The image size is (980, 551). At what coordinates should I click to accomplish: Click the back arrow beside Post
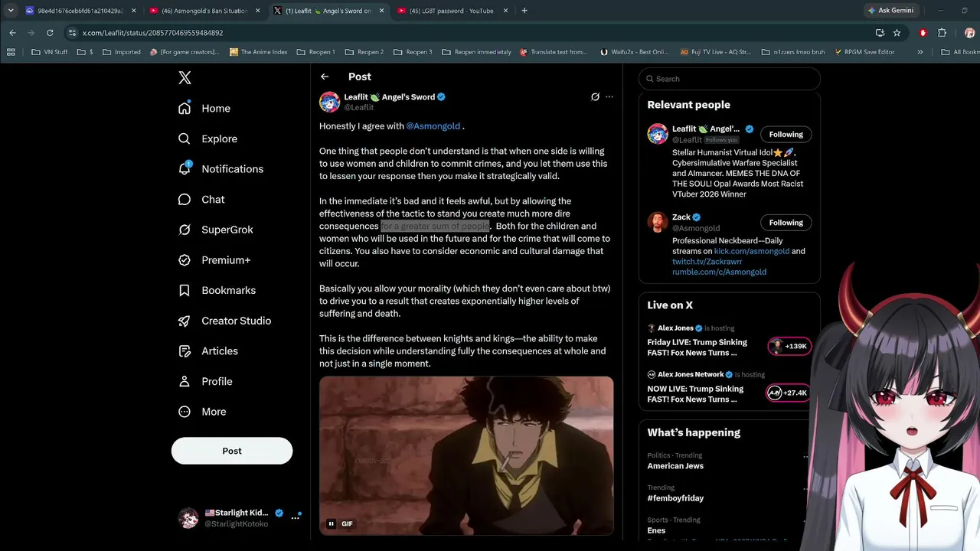pos(325,77)
